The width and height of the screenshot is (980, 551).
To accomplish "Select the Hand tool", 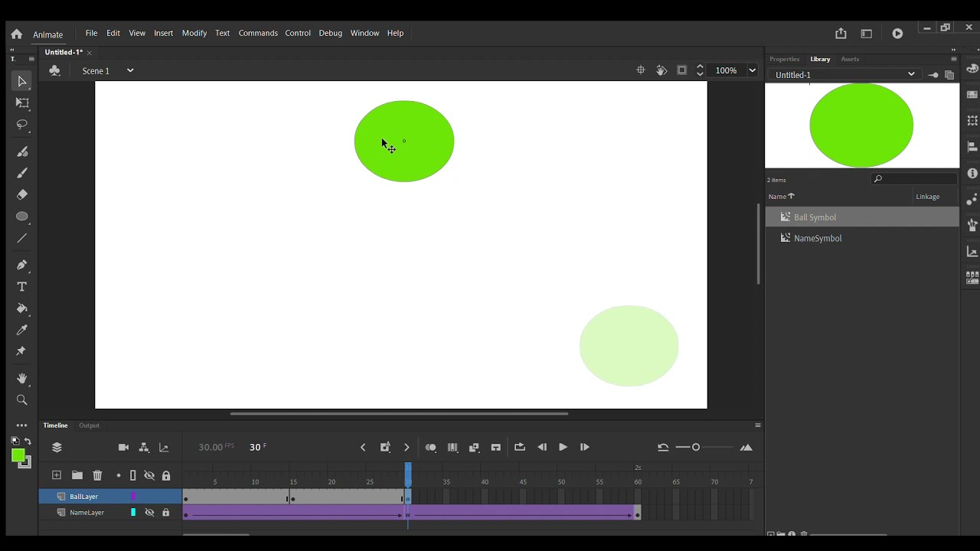I will click(x=22, y=378).
